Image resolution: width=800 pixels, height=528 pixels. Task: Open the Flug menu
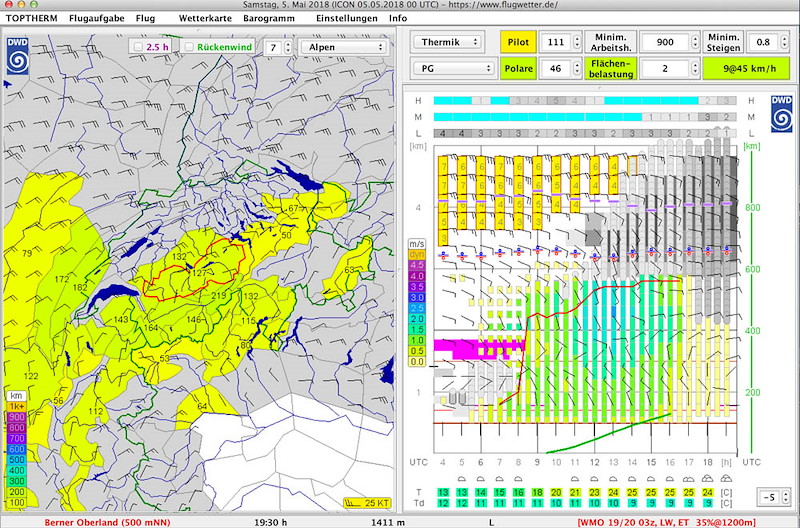coord(145,18)
